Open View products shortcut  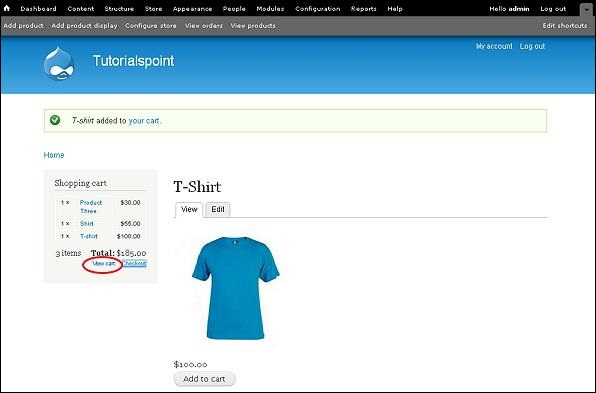253,25
